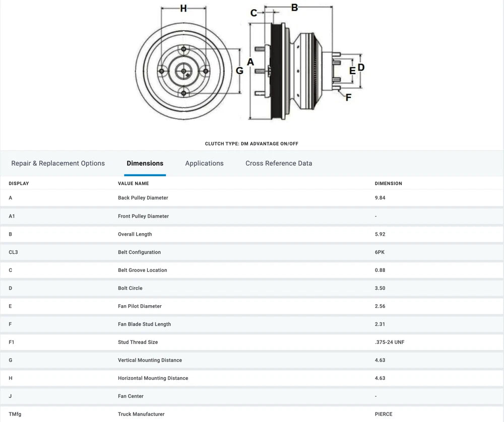This screenshot has width=504, height=422.
Task: Click the F label on the diagram
Action: click(x=348, y=97)
